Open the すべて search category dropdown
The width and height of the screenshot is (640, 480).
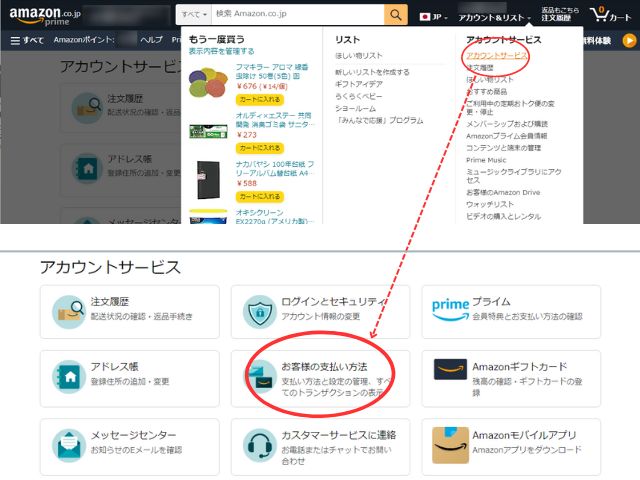pos(194,15)
